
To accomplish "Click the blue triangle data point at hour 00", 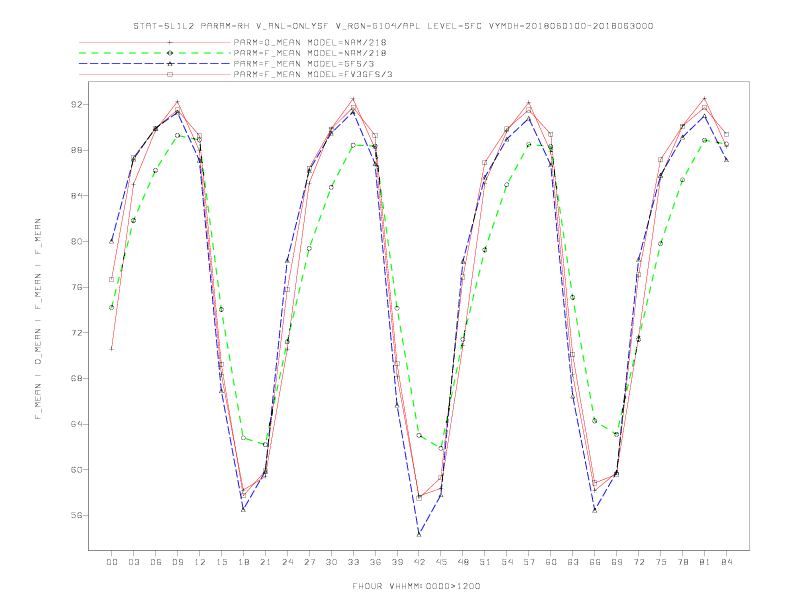I will pyautogui.click(x=112, y=241).
